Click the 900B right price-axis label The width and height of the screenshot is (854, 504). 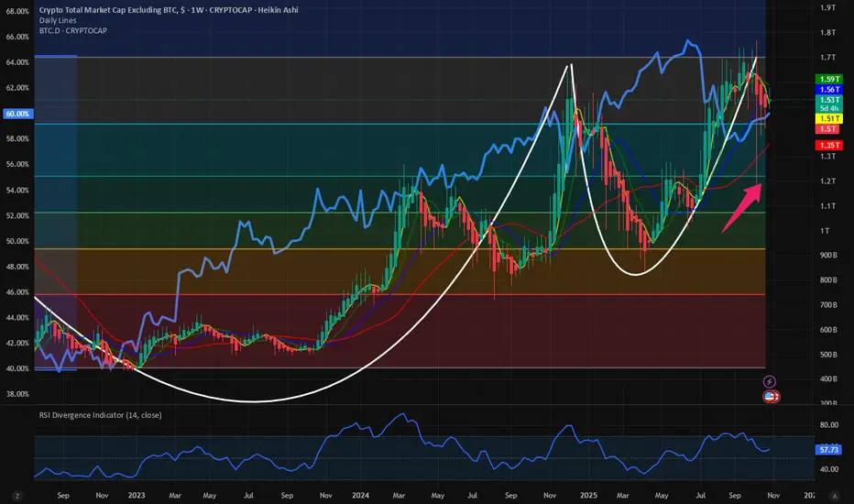(x=829, y=256)
